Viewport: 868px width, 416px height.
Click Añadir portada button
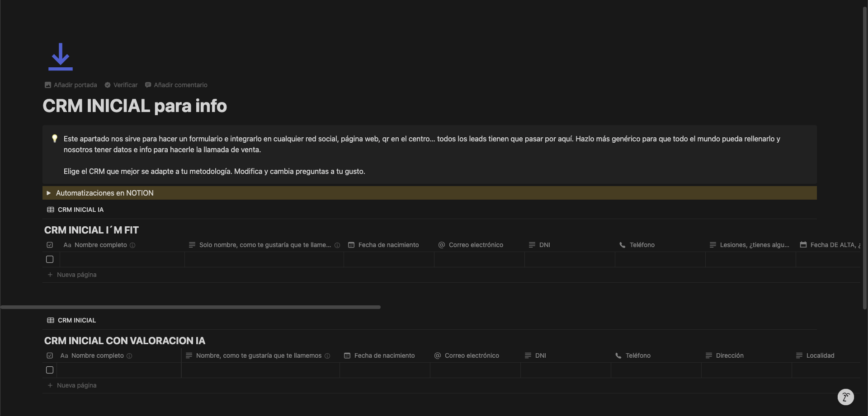tap(71, 85)
